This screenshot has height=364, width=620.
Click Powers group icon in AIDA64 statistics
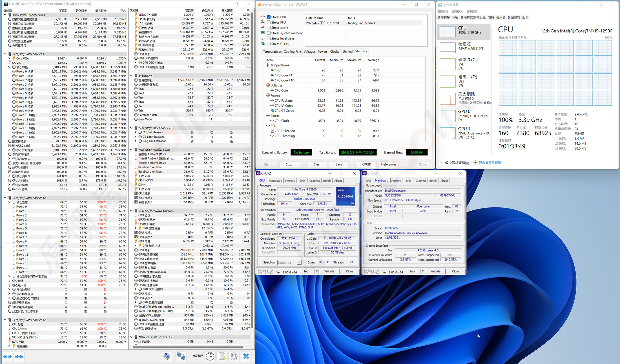point(268,95)
